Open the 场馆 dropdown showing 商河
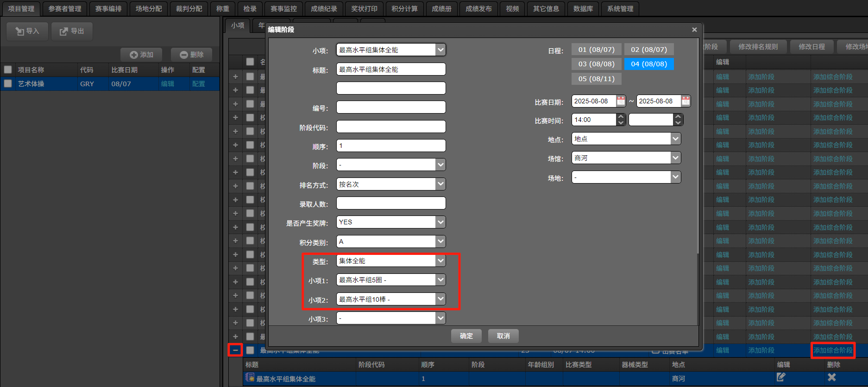Image resolution: width=868 pixels, height=387 pixels. 676,158
